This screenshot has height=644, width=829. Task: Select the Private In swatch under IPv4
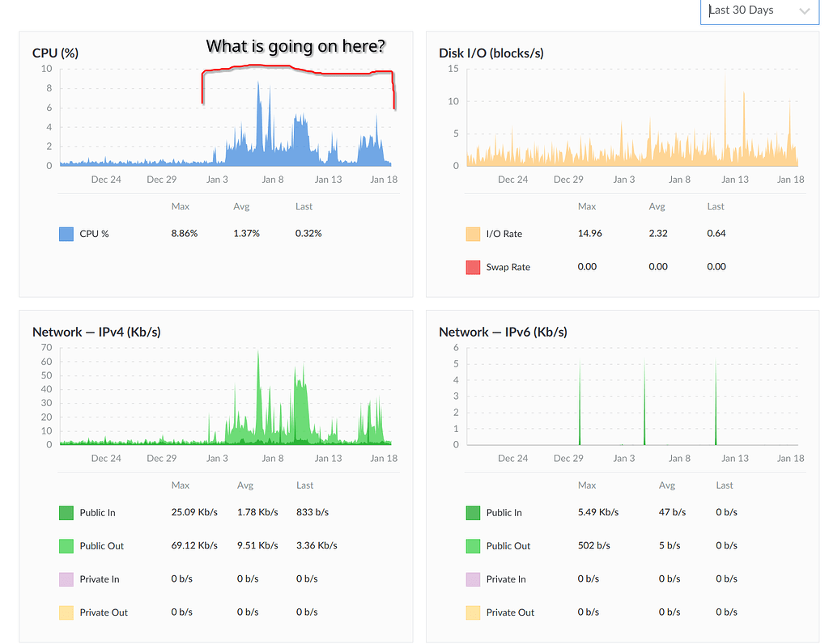66,578
